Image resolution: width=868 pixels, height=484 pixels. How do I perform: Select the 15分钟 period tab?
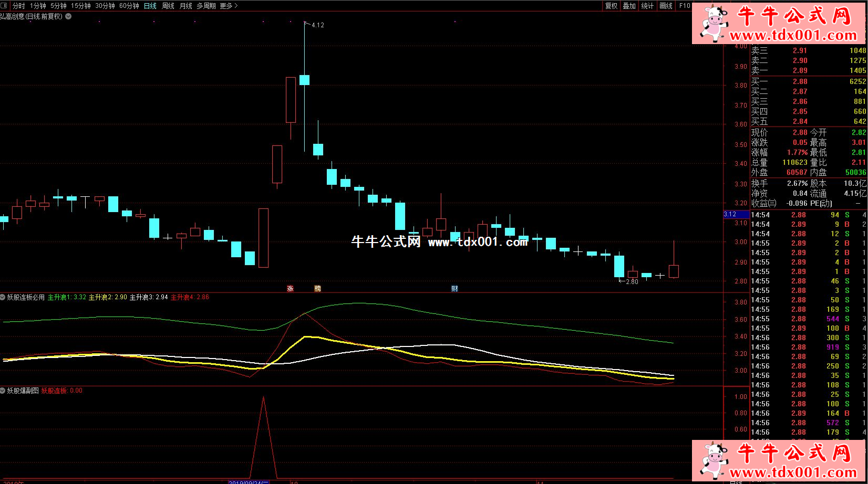[x=81, y=6]
